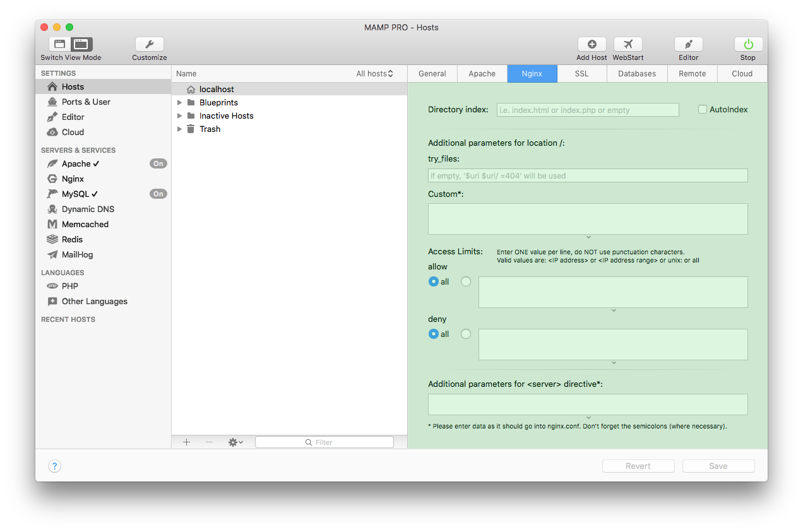Select Redis from Servers & Services
803x532 pixels.
pos(71,239)
